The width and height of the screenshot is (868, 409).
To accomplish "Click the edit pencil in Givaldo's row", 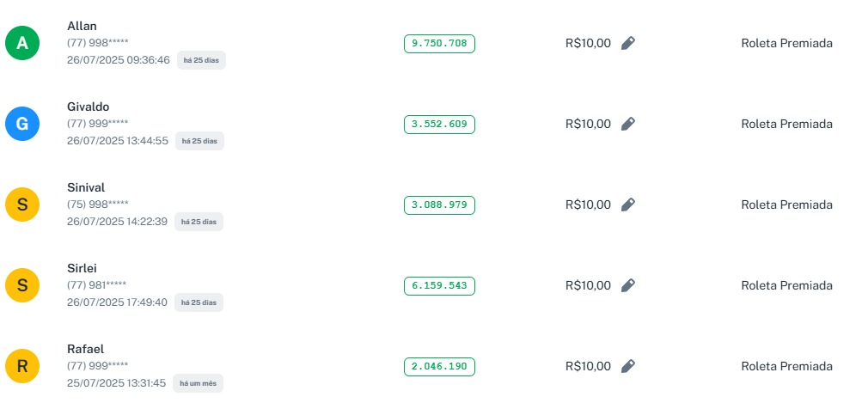I will tap(628, 124).
